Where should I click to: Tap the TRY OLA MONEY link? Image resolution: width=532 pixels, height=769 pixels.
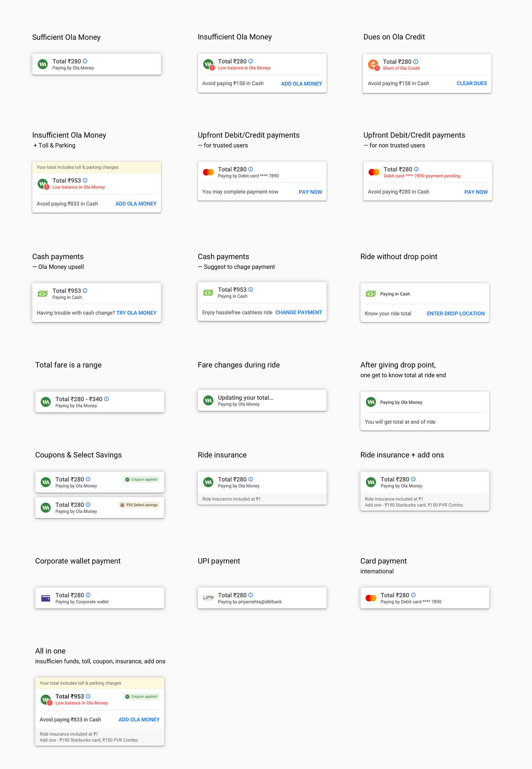[136, 313]
